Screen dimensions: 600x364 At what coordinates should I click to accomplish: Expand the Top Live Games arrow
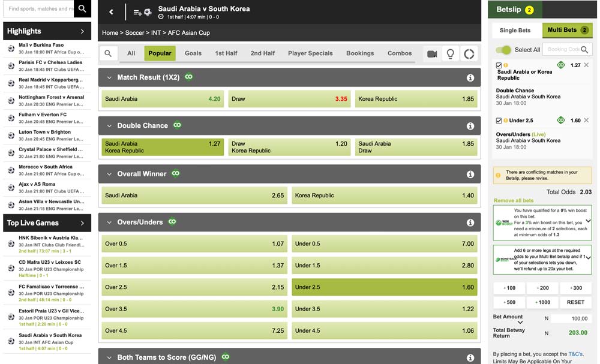82,223
